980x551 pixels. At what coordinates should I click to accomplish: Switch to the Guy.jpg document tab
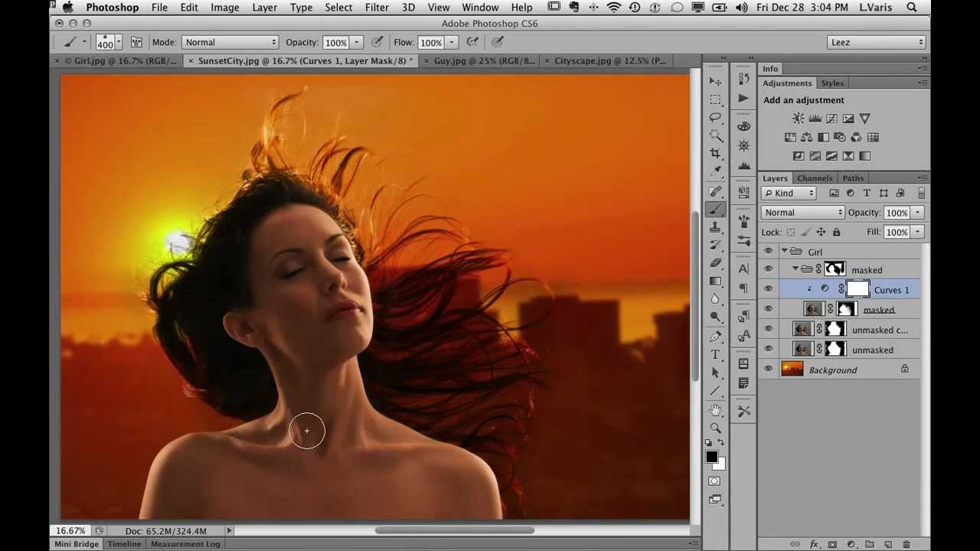tap(484, 60)
